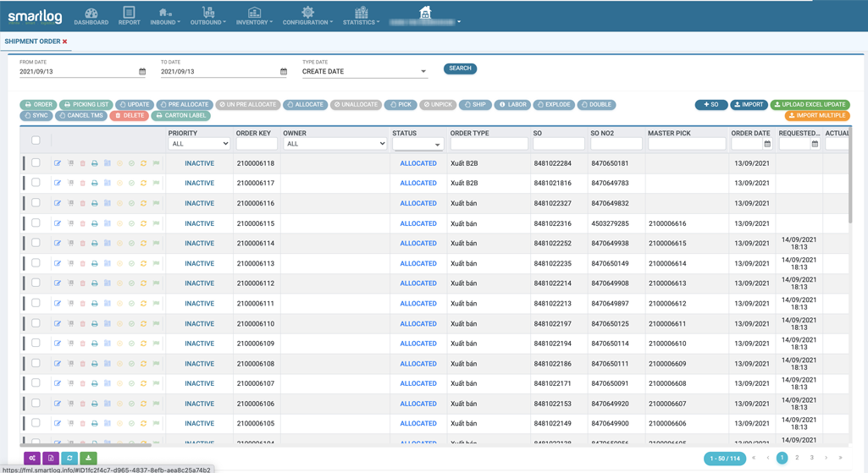Open the Outbound menu
Image resolution: width=868 pixels, height=473 pixels.
tap(208, 16)
